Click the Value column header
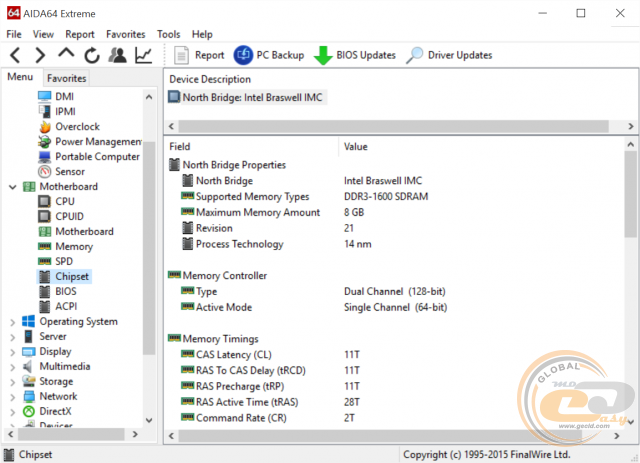 click(356, 147)
